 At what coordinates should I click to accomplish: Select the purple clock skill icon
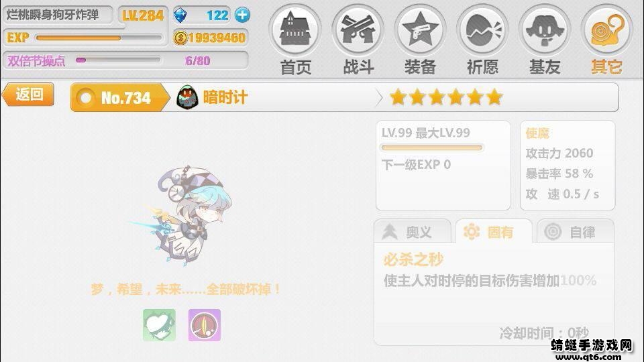tap(205, 325)
